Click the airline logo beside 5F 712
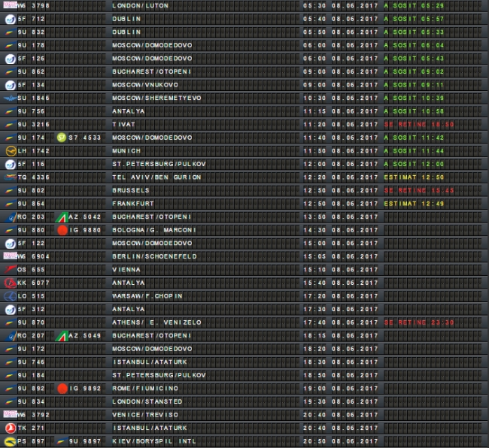 click(x=11, y=19)
